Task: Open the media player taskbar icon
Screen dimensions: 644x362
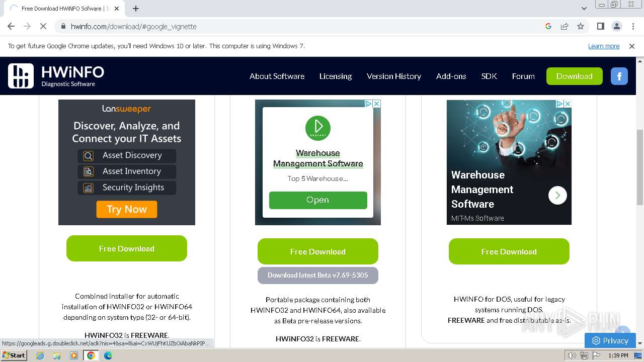Action: (x=74, y=355)
